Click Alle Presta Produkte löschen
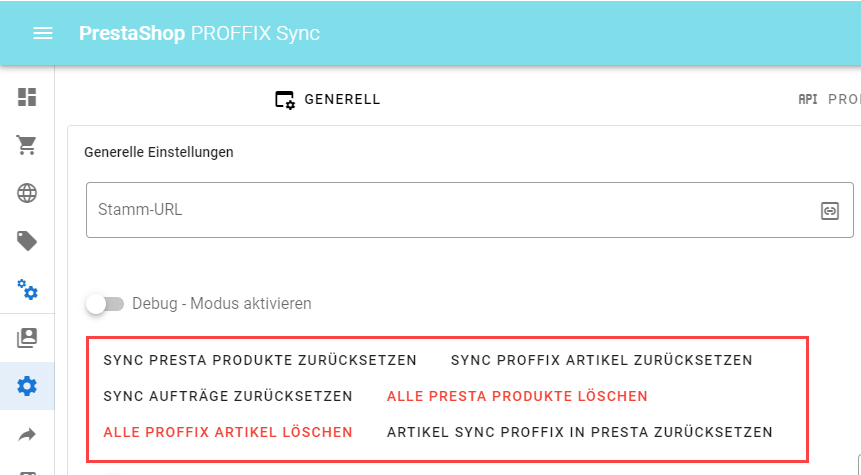 coord(517,396)
